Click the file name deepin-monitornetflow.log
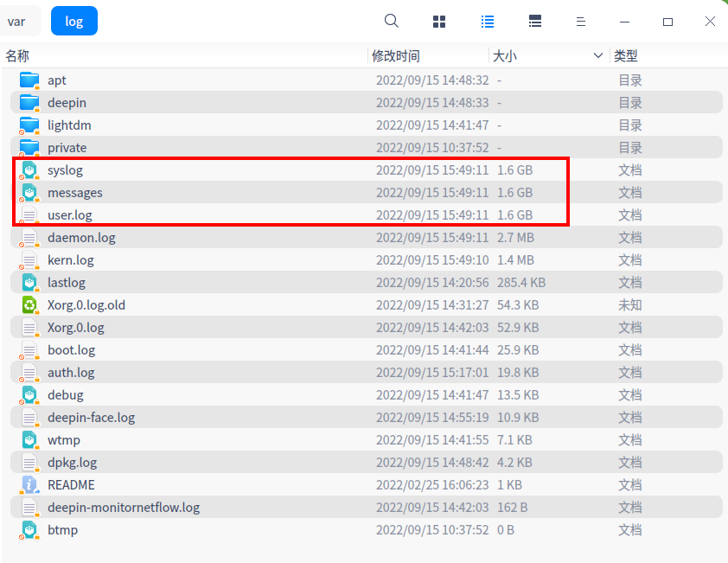 tap(124, 508)
